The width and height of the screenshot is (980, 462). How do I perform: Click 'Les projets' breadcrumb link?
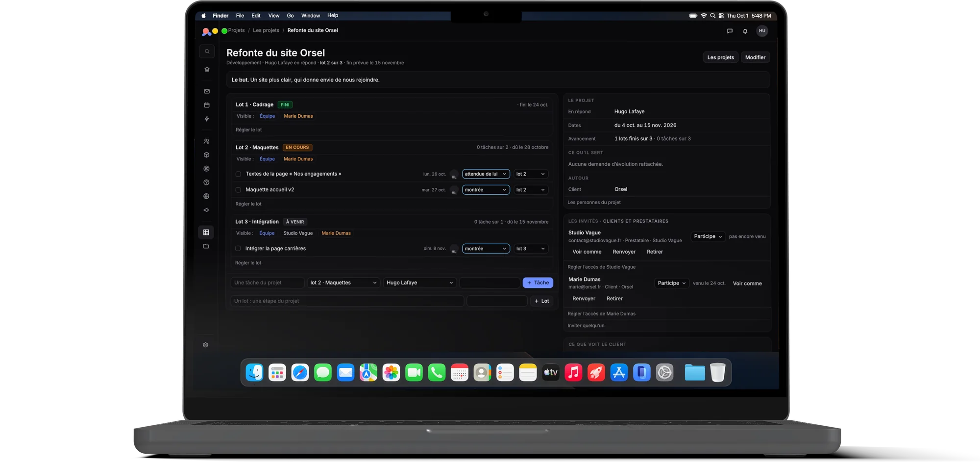[266, 30]
